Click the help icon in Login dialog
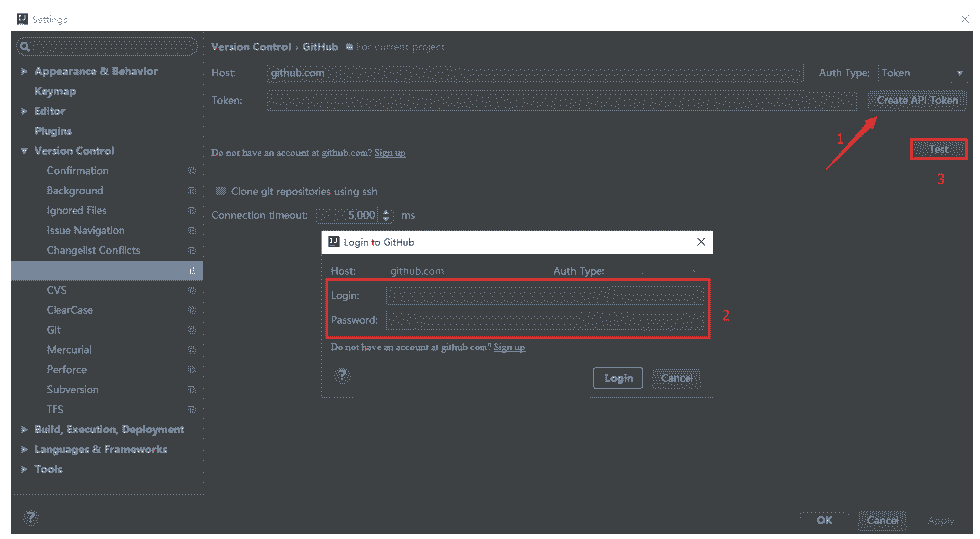This screenshot has height=539, width=980. click(x=342, y=376)
